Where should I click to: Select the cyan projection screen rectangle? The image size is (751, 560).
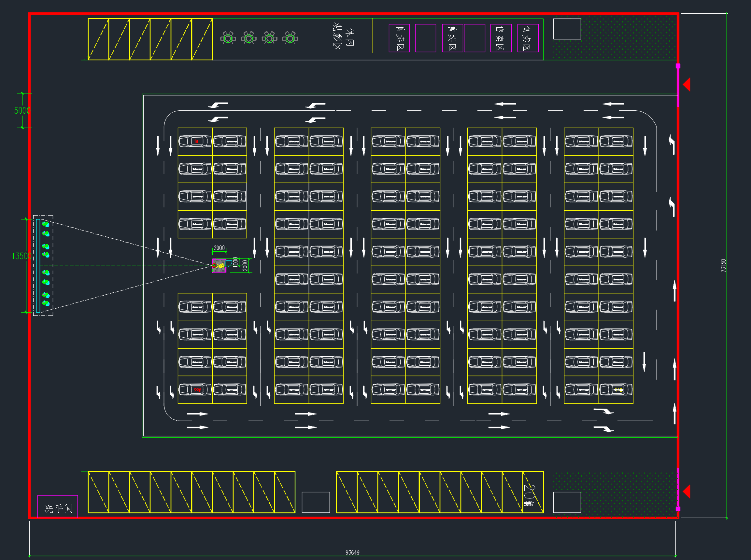pos(38,266)
